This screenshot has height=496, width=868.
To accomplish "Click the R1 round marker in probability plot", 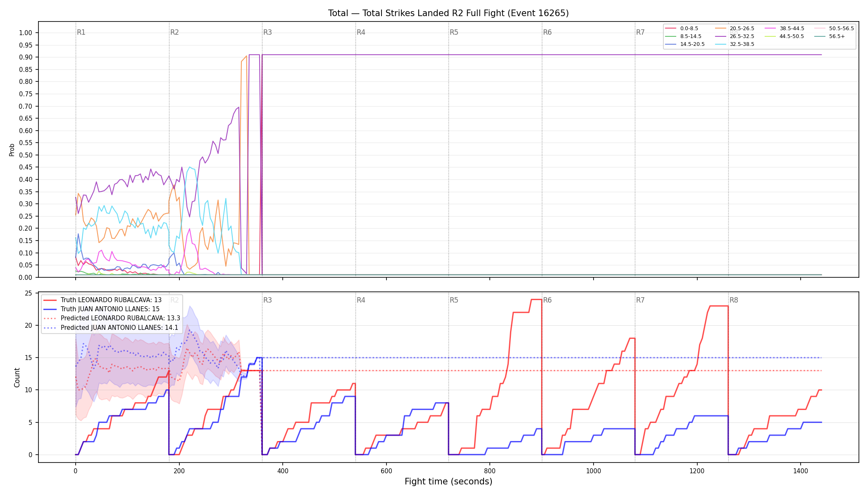I will pyautogui.click(x=81, y=32).
